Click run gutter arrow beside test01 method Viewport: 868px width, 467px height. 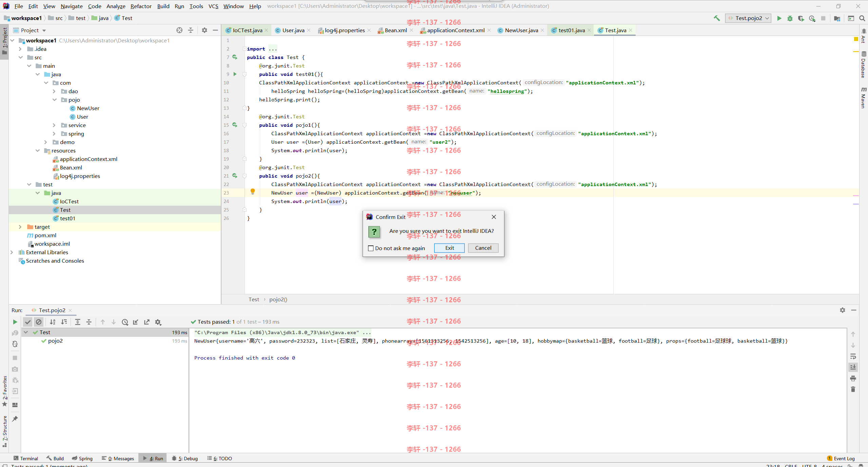pos(235,74)
